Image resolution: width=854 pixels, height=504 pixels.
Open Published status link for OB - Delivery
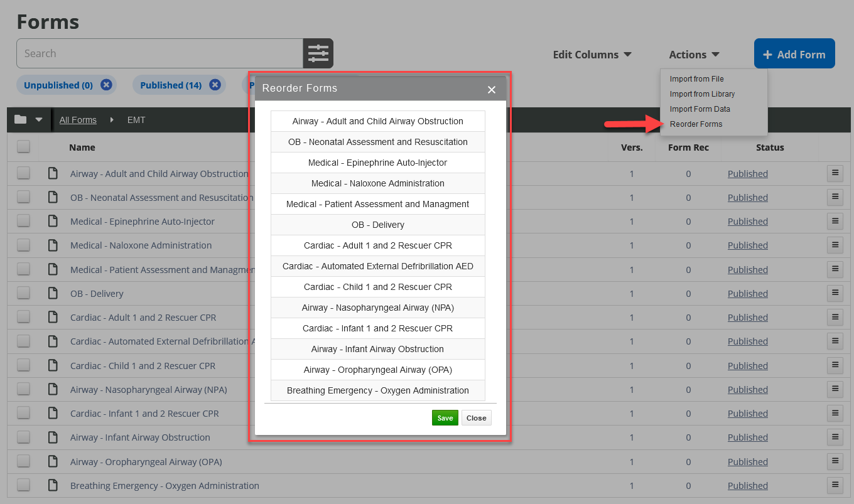click(x=747, y=293)
